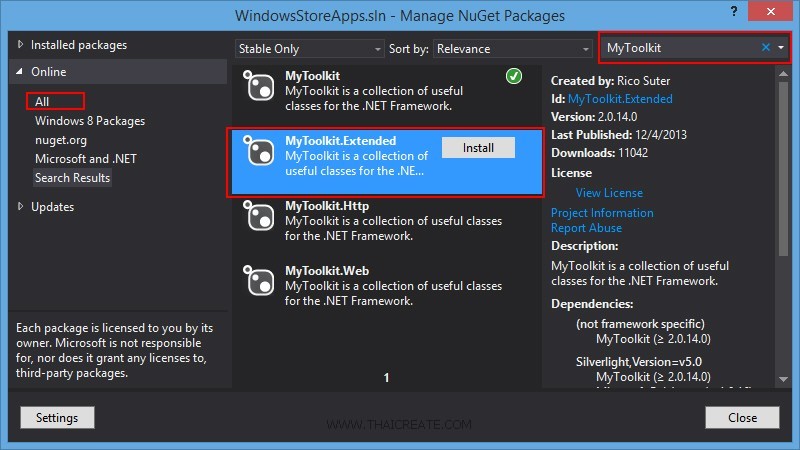Click the MyToolkit.Extended package icon
Screen dimensions: 800x450
(261, 153)
